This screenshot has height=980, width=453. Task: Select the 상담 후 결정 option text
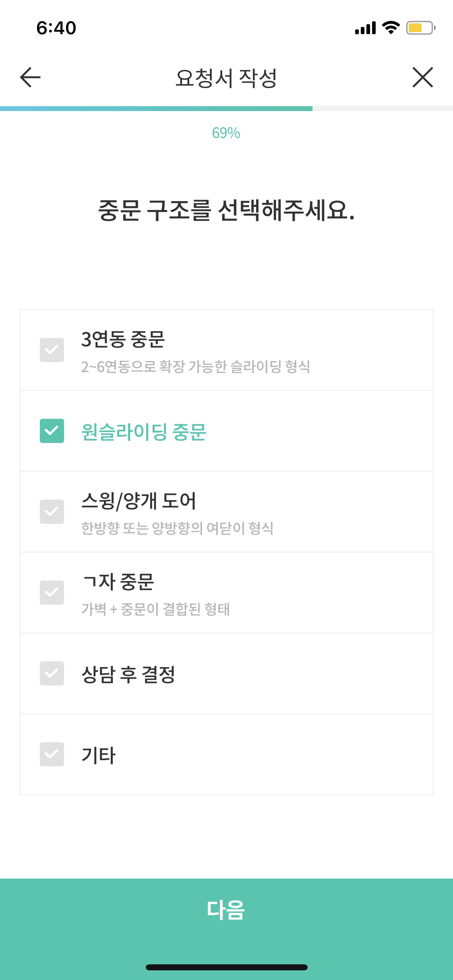(x=128, y=675)
